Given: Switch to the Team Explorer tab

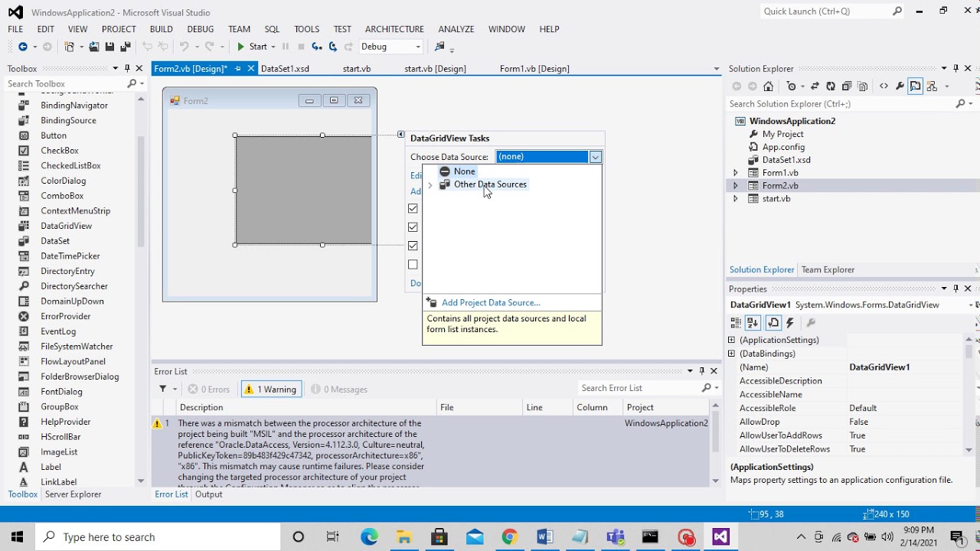Looking at the screenshot, I should point(828,269).
